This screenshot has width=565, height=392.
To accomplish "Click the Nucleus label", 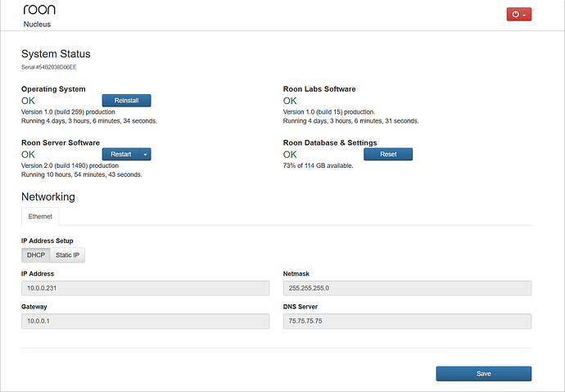I will click(x=37, y=24).
